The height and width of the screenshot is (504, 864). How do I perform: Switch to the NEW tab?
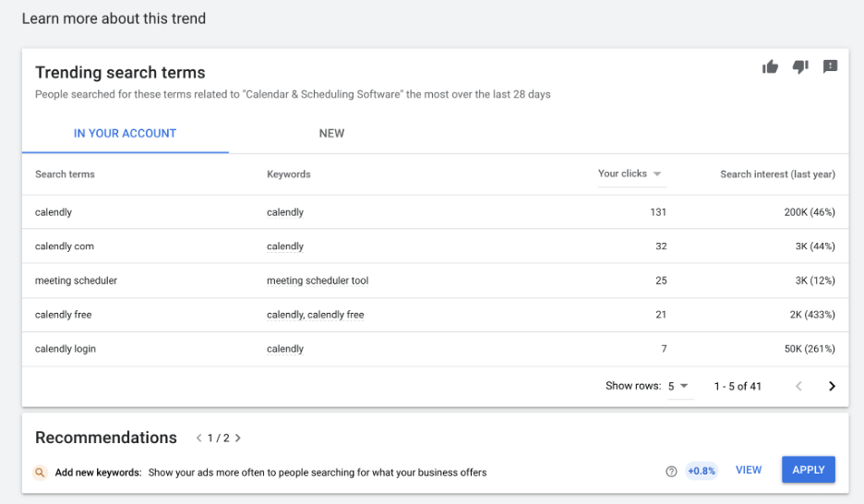331,133
